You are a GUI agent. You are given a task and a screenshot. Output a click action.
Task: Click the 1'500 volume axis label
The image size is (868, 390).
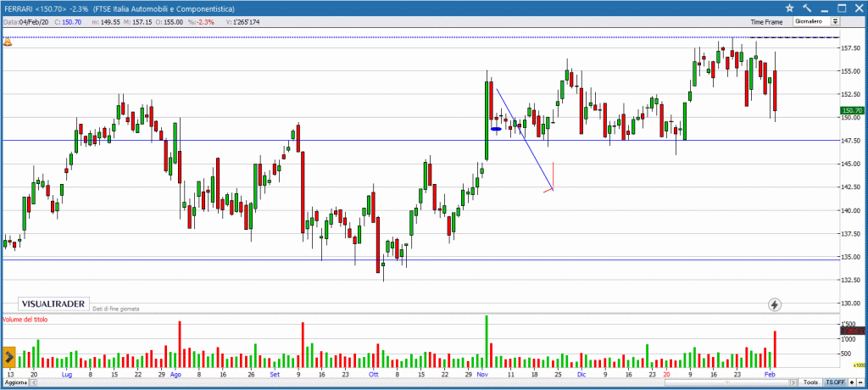tap(849, 324)
